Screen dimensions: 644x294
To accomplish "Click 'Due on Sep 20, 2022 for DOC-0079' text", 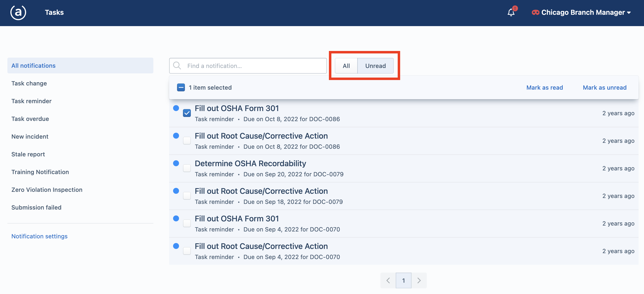I will pos(293,174).
